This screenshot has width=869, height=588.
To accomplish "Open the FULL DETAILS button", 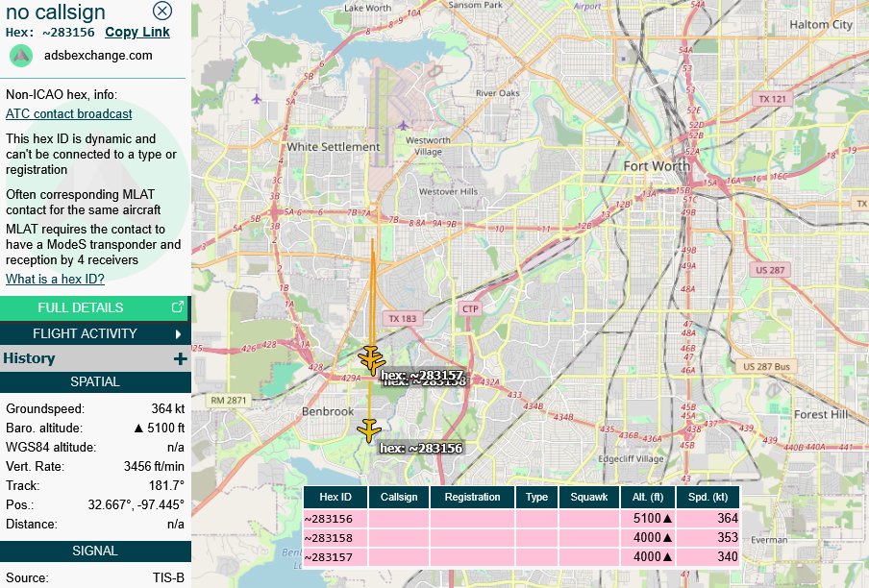I will [x=94, y=307].
